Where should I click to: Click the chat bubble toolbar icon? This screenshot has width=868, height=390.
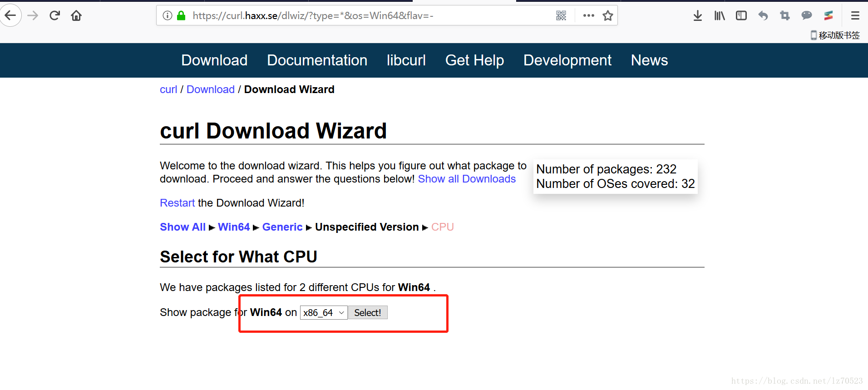click(807, 15)
